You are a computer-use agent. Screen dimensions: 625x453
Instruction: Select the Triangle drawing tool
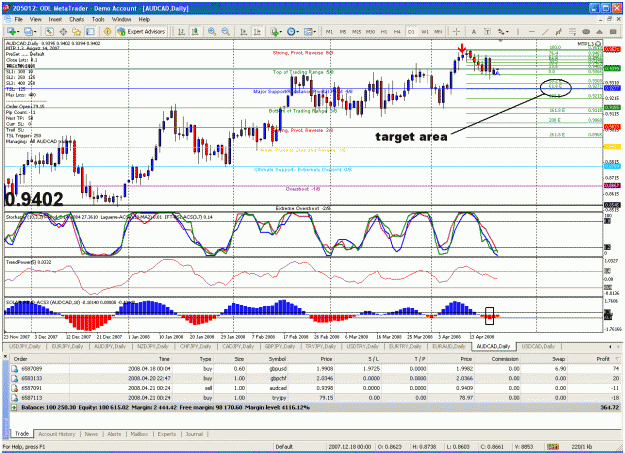599,32
